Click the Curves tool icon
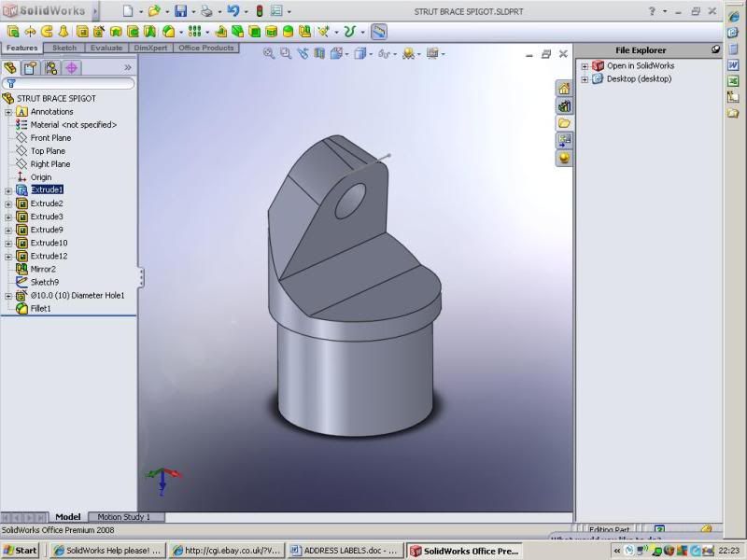This screenshot has width=747, height=560. (350, 32)
